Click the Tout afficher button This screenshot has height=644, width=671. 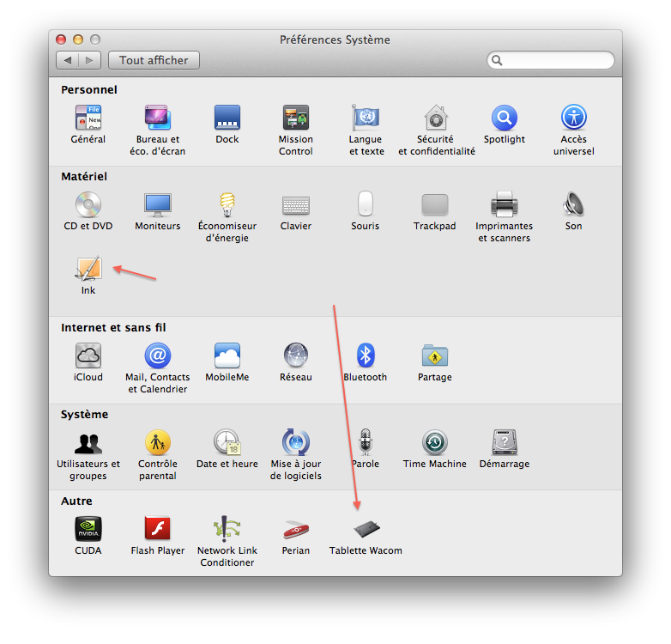[x=154, y=60]
